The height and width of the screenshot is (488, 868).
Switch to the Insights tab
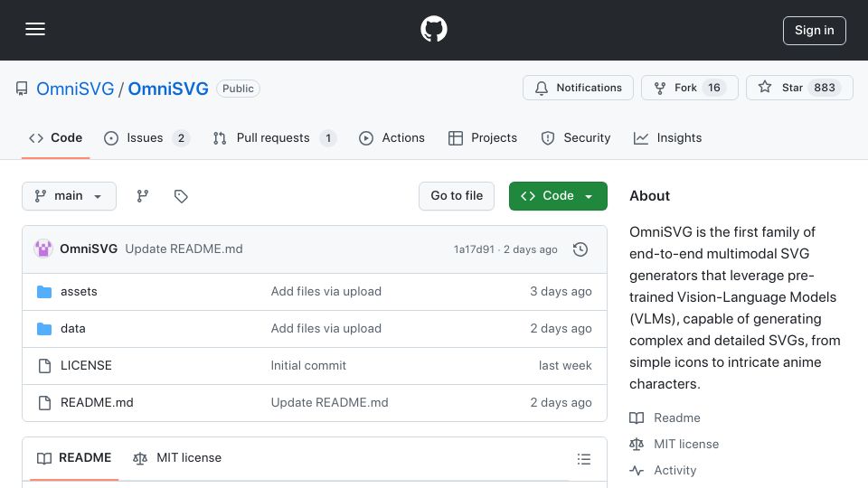tap(667, 137)
